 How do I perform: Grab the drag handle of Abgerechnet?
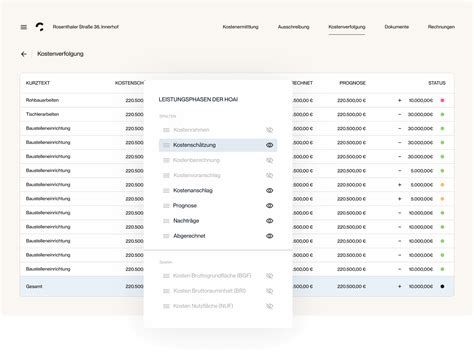166,236
